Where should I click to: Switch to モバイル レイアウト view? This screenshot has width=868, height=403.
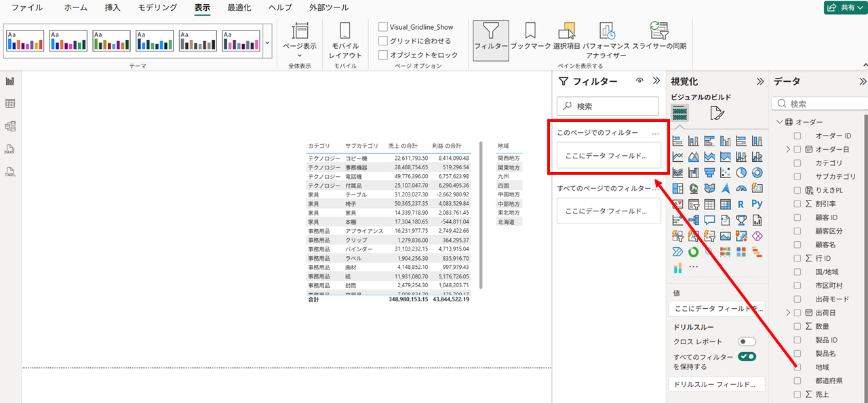point(345,39)
